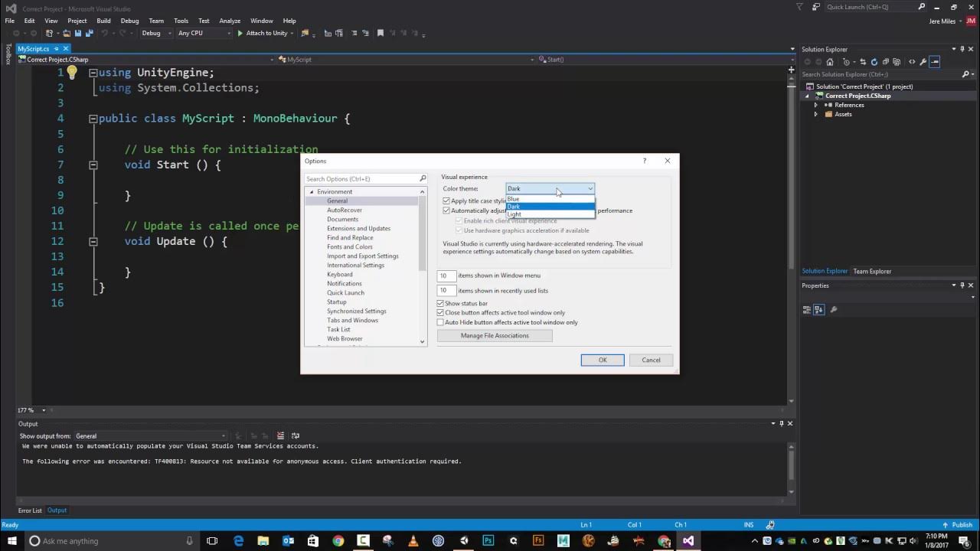Expand References node in Solution Explorer
980x551 pixels.
coord(815,105)
